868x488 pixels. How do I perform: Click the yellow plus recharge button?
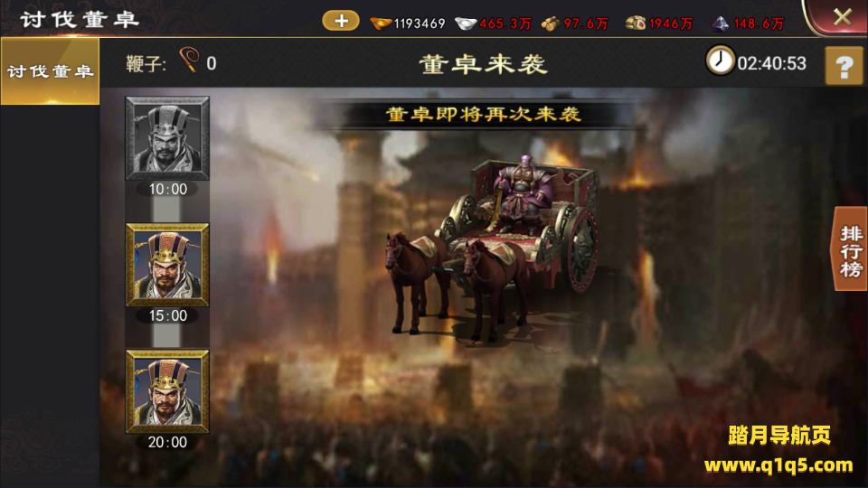coord(341,22)
